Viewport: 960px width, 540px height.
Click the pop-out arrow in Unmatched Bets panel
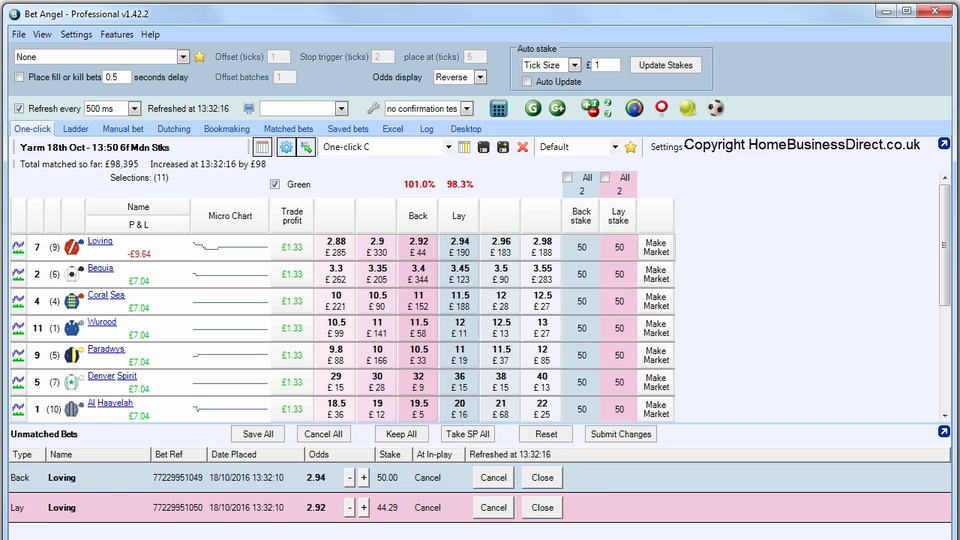(x=944, y=431)
